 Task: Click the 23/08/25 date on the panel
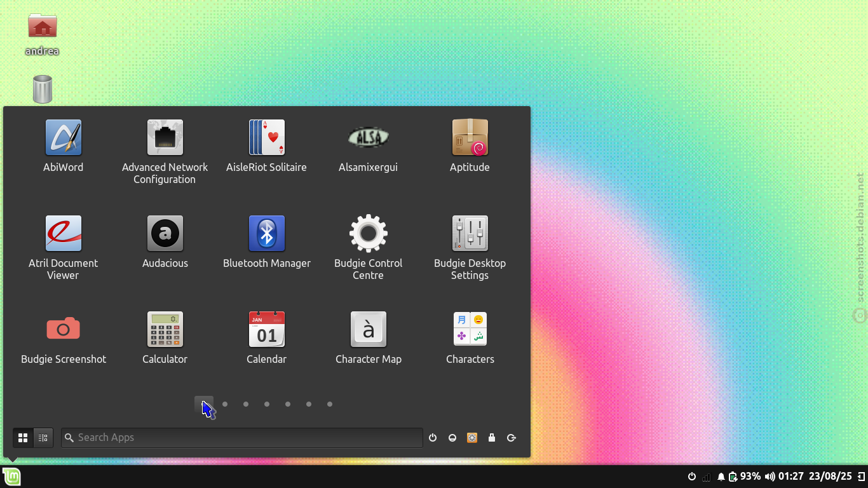[x=831, y=477]
